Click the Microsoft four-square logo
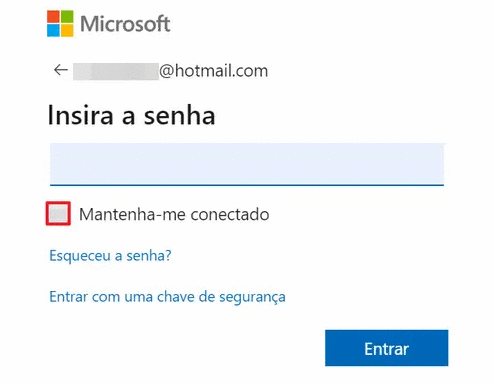This screenshot has height=385, width=494. coord(60,23)
